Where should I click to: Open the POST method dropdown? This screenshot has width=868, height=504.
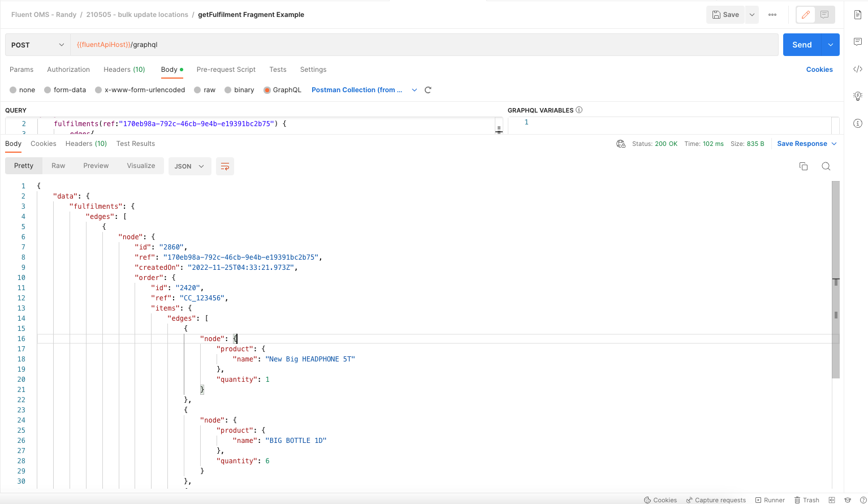(37, 45)
